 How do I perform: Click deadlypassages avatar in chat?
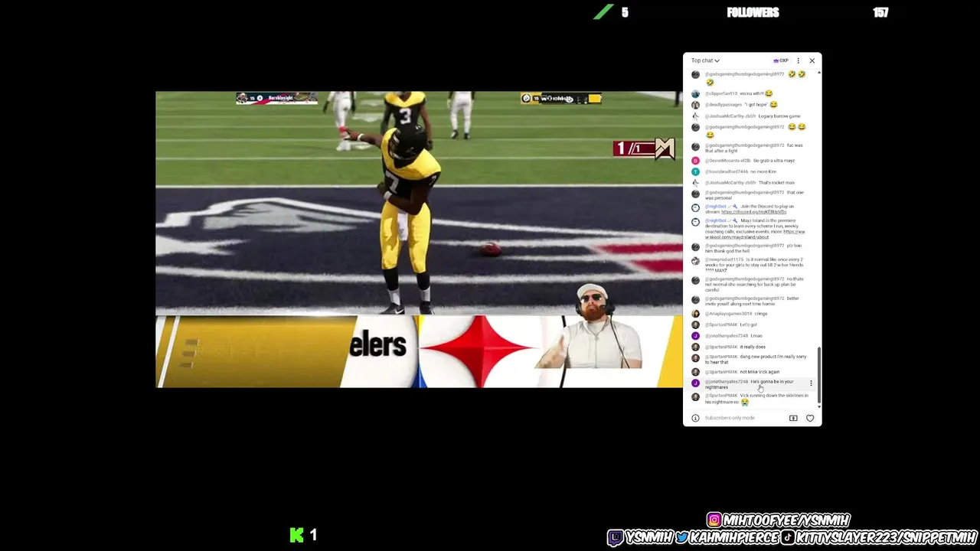[695, 105]
